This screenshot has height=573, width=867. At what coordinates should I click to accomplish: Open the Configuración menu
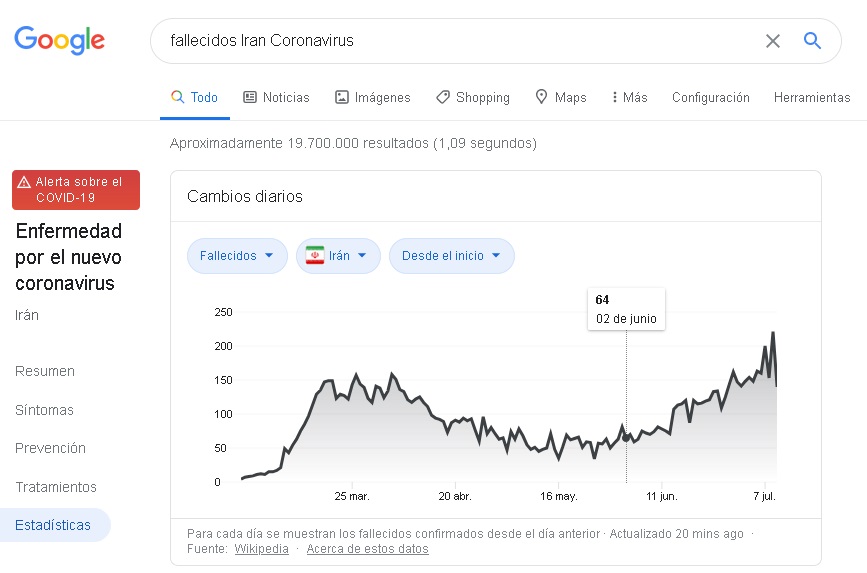click(x=710, y=97)
